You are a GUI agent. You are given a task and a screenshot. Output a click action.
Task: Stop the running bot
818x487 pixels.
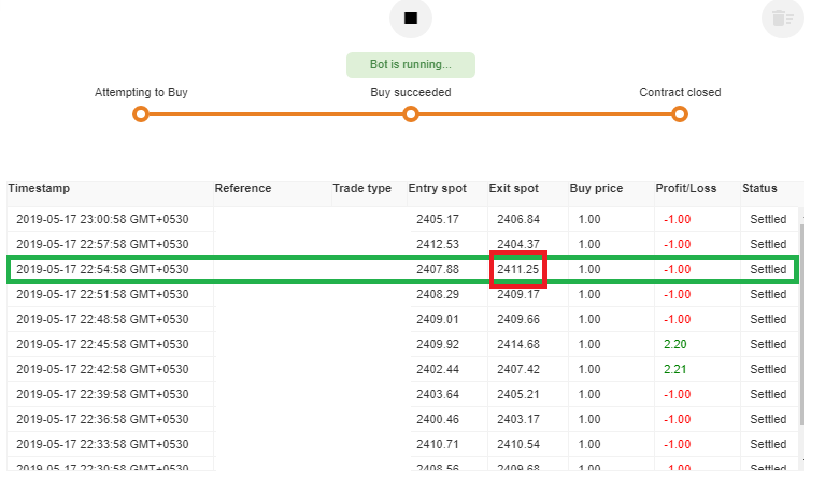point(410,18)
